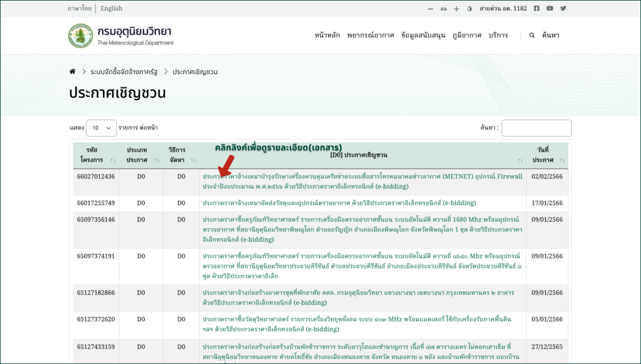Open the Facebook page icon
641x364 pixels.
click(x=536, y=8)
